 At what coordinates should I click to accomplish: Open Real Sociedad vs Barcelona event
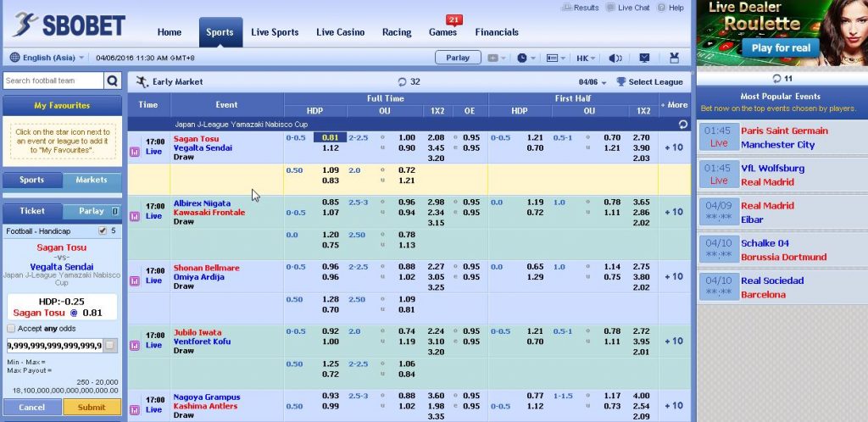(782, 287)
